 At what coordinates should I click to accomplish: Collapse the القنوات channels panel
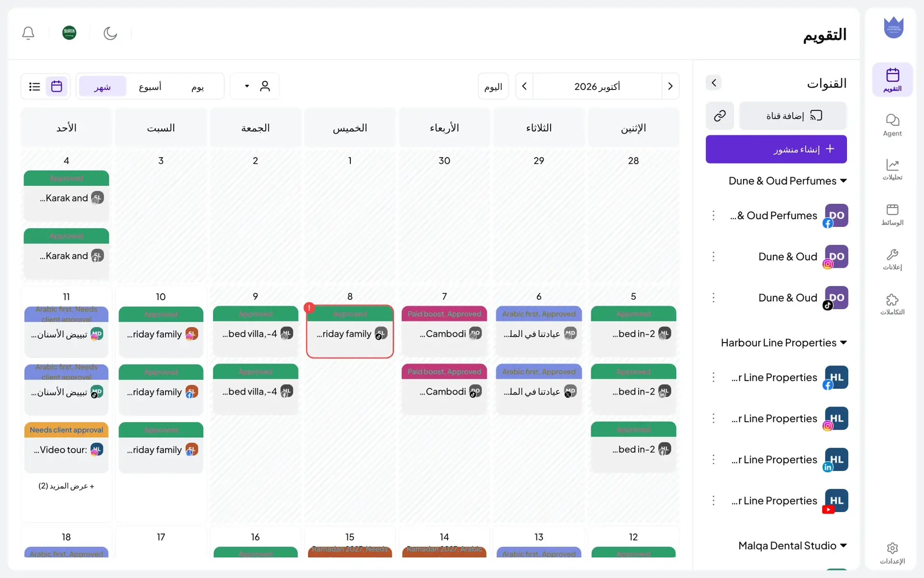pos(714,83)
